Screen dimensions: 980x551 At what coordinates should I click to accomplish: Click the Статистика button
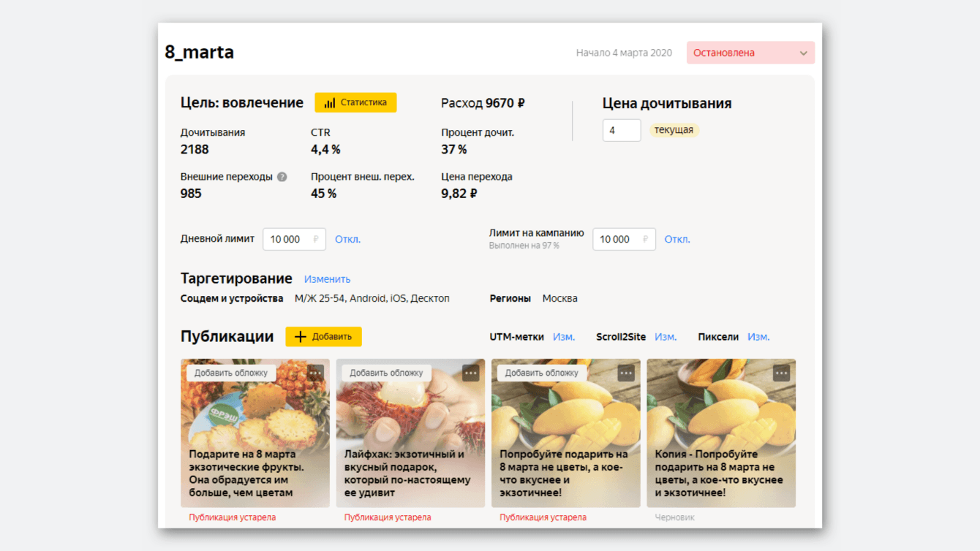coord(355,103)
